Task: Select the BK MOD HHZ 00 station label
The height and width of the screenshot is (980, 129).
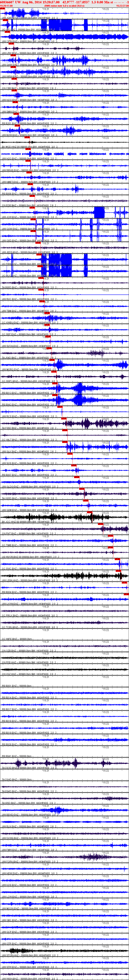Action: pyautogui.click(x=30, y=147)
